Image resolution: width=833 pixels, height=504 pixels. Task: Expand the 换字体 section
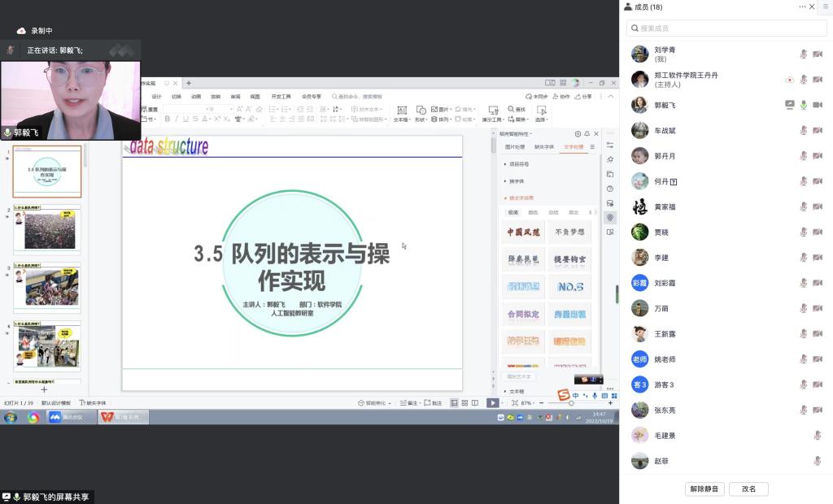coord(517,181)
